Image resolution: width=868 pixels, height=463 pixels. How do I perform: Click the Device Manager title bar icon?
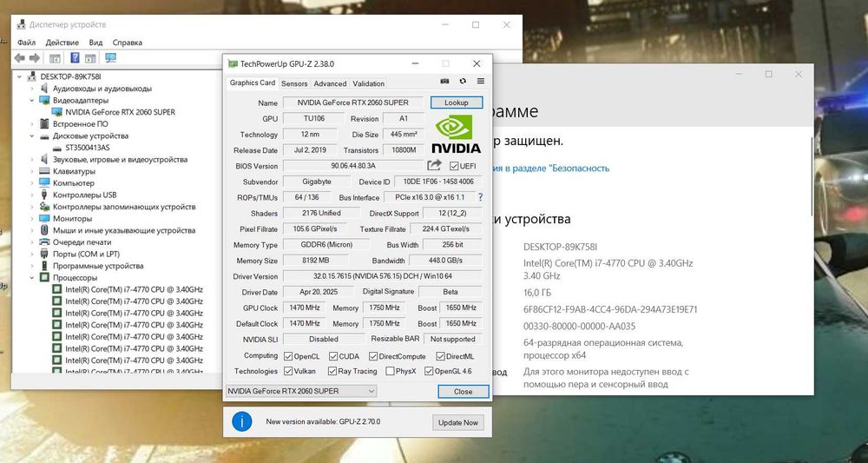[x=21, y=24]
